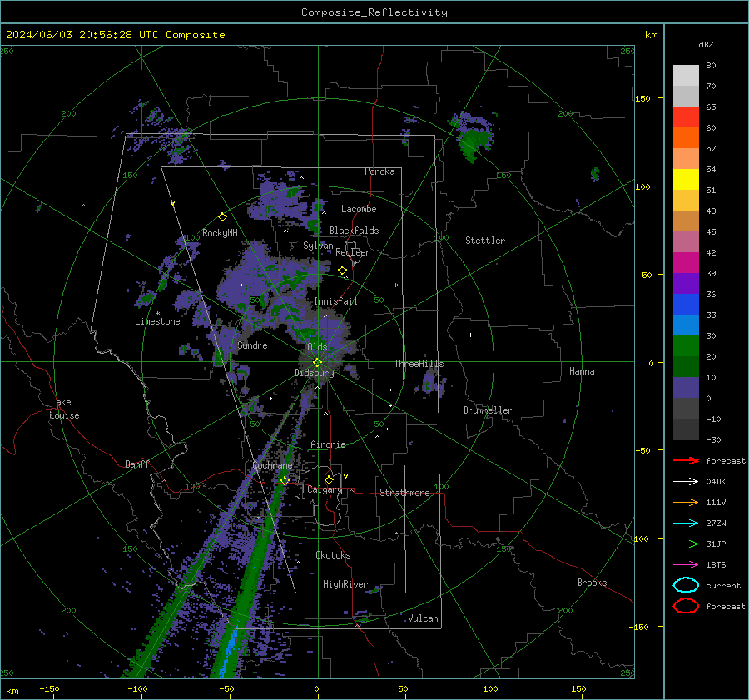The width and height of the screenshot is (749, 700).
Task: Select the purple swatch between 39 and 36
Action: click(x=686, y=283)
